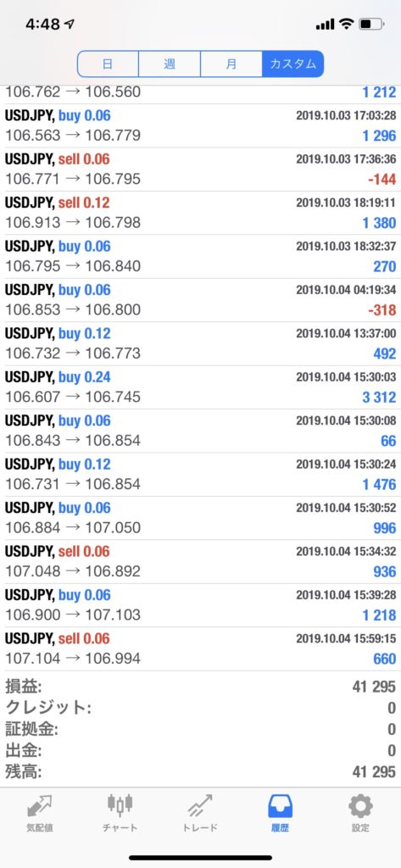401x868 pixels.
Task: Tap the 残高 balance value 41 295
Action: click(374, 771)
